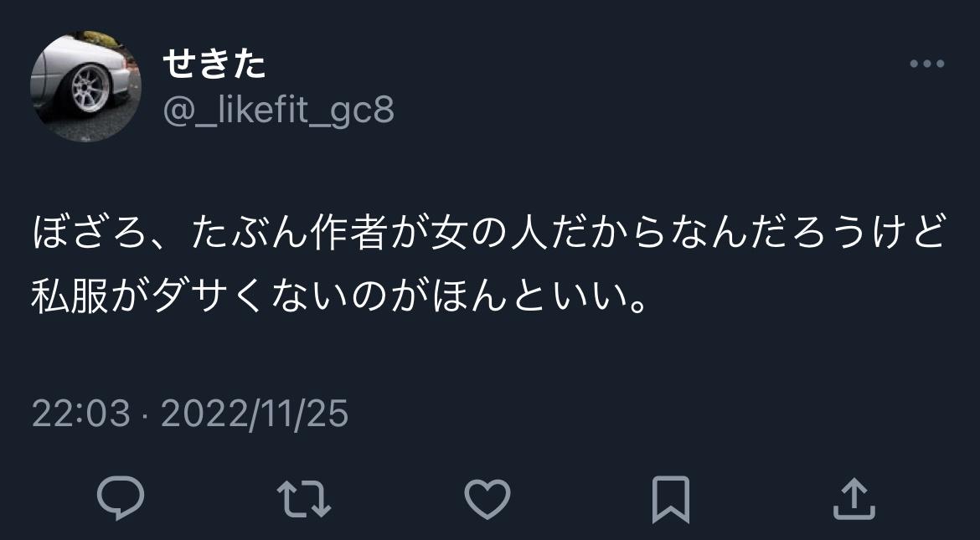Click the date 2022/11/25
Image resolution: width=980 pixels, height=540 pixels.
[255, 414]
